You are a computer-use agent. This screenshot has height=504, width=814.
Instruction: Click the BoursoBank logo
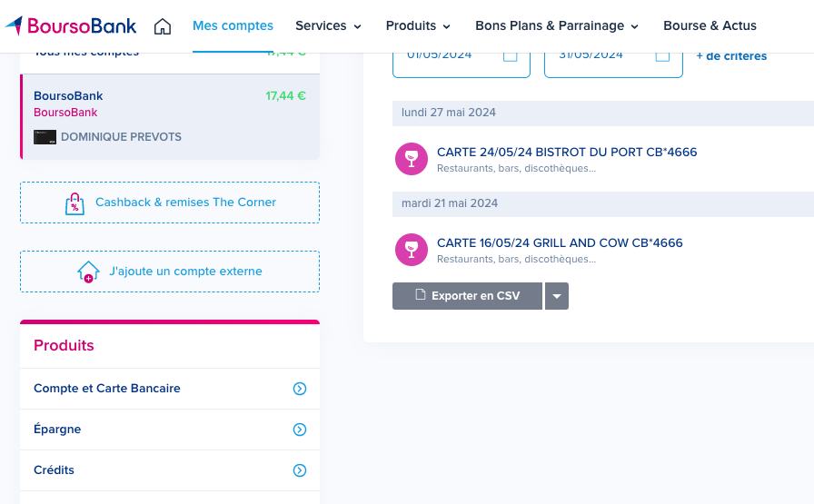(71, 25)
